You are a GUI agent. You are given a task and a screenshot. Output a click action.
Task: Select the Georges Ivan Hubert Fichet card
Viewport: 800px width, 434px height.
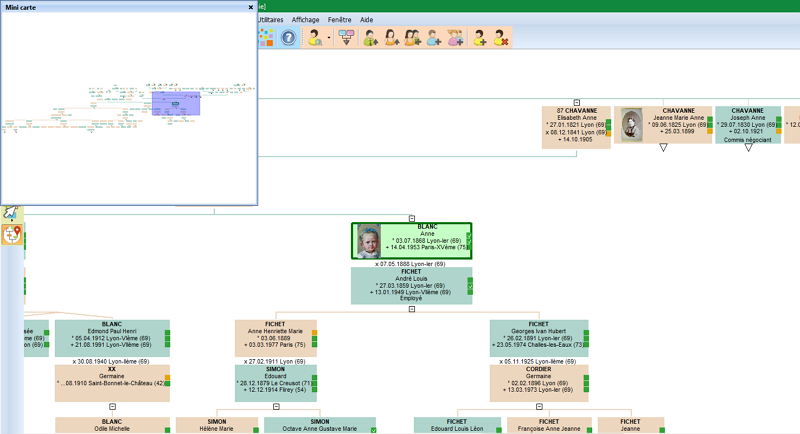point(539,338)
